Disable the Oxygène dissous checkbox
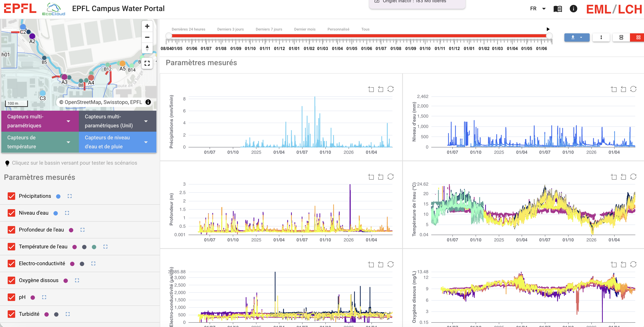Viewport: 644px width, 327px height. pyautogui.click(x=11, y=281)
